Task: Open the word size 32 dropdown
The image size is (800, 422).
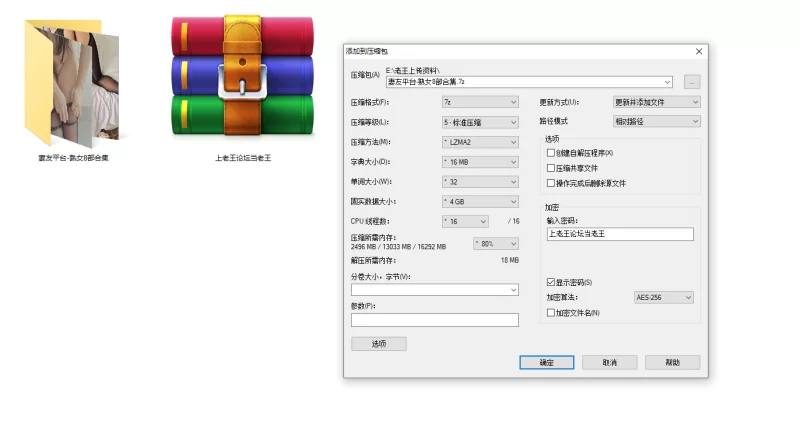Action: [480, 182]
